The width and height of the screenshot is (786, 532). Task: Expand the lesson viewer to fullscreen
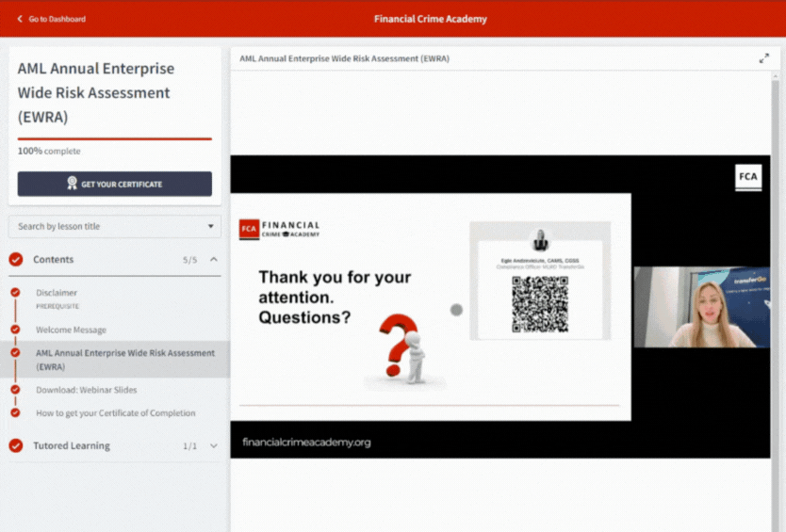click(x=764, y=58)
